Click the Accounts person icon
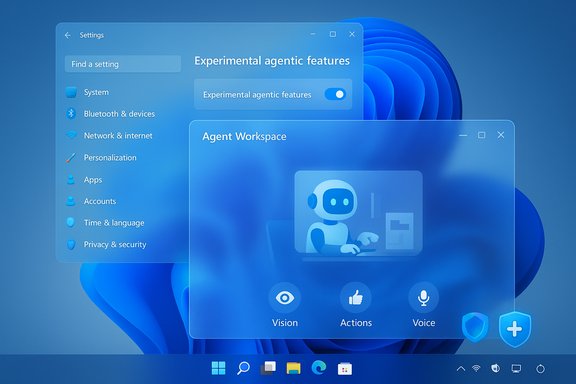 tap(71, 201)
